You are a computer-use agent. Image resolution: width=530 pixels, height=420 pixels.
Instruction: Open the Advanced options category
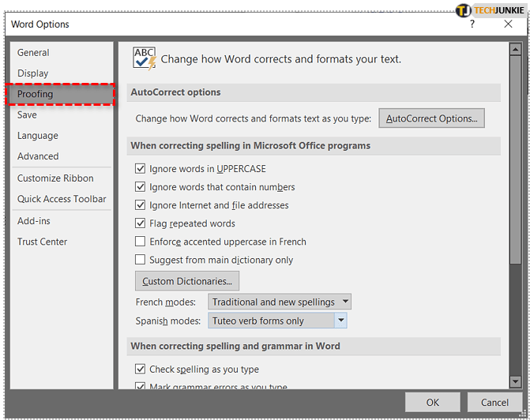(38, 156)
